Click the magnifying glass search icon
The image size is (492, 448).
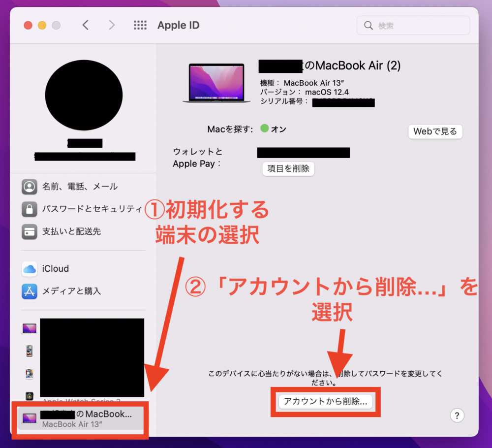[369, 26]
